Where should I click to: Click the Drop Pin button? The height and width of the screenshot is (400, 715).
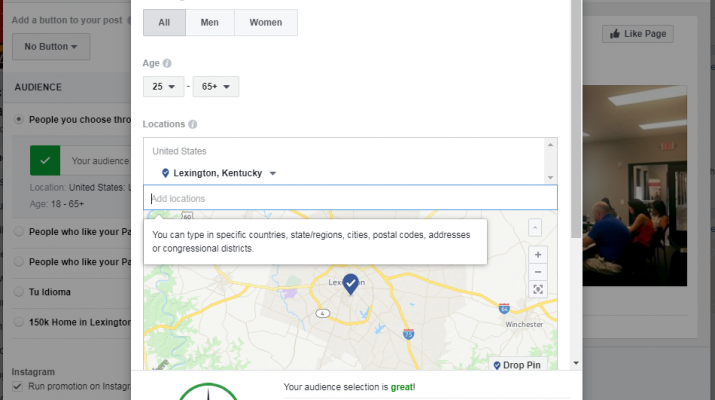[518, 365]
